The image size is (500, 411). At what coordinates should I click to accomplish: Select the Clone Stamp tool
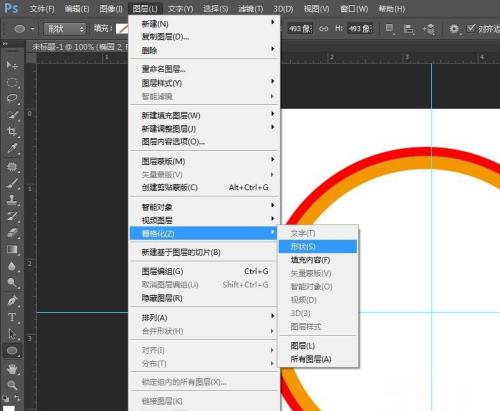pos(12,200)
